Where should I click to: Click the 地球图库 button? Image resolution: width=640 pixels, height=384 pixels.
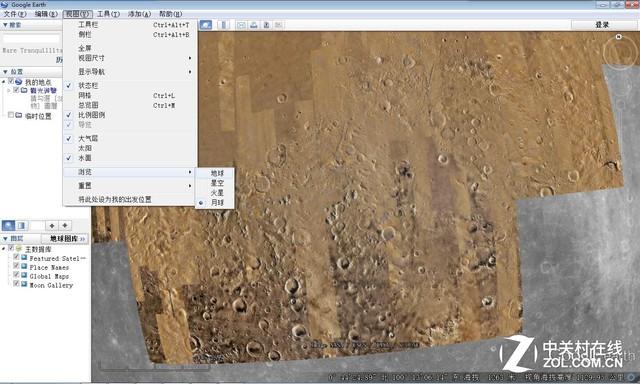[65, 238]
